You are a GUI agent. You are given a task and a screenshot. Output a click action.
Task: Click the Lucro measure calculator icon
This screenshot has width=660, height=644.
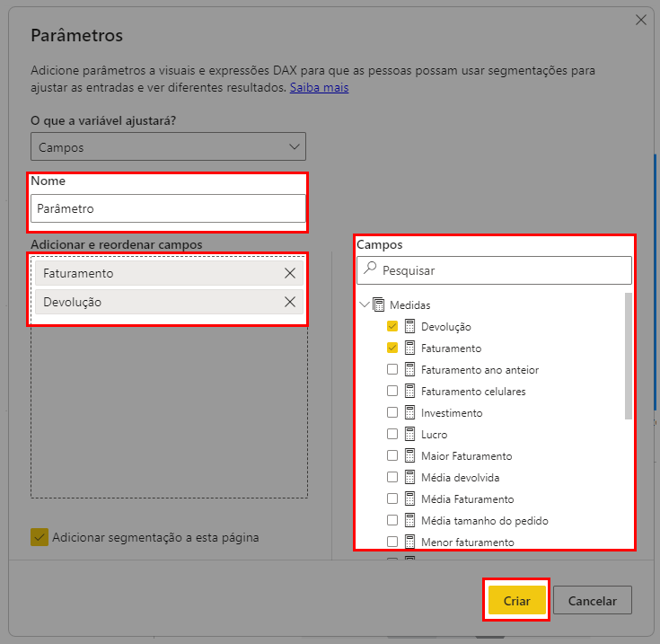point(409,435)
